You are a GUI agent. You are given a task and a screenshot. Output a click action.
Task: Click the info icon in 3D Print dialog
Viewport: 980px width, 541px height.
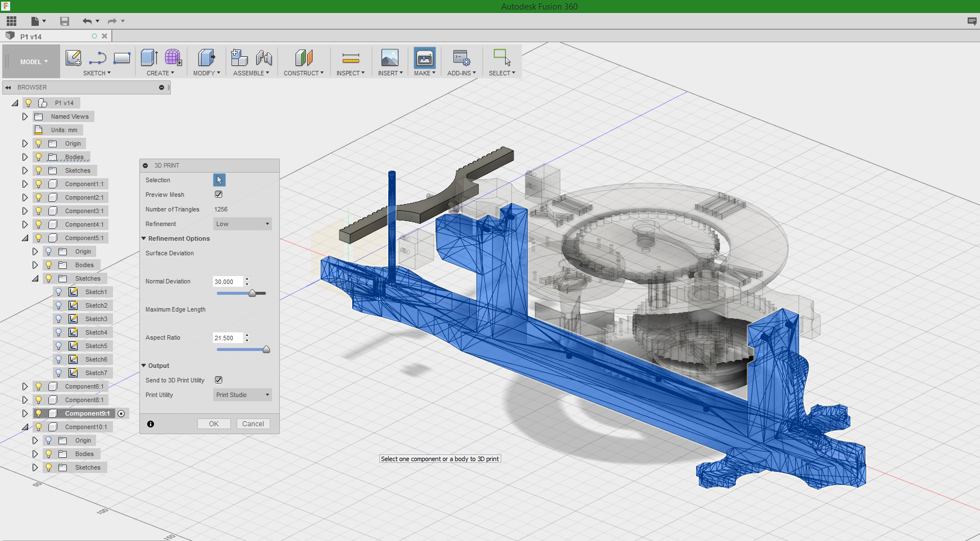(151, 424)
